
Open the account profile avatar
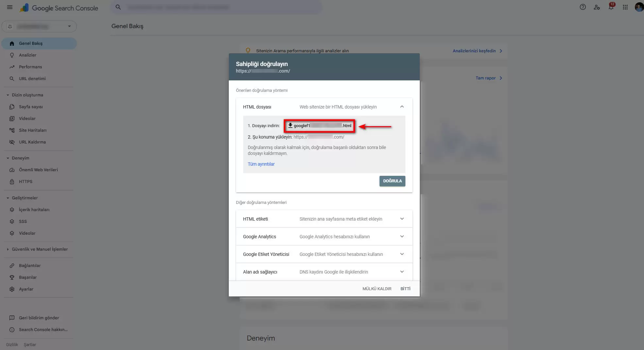pyautogui.click(x=639, y=7)
